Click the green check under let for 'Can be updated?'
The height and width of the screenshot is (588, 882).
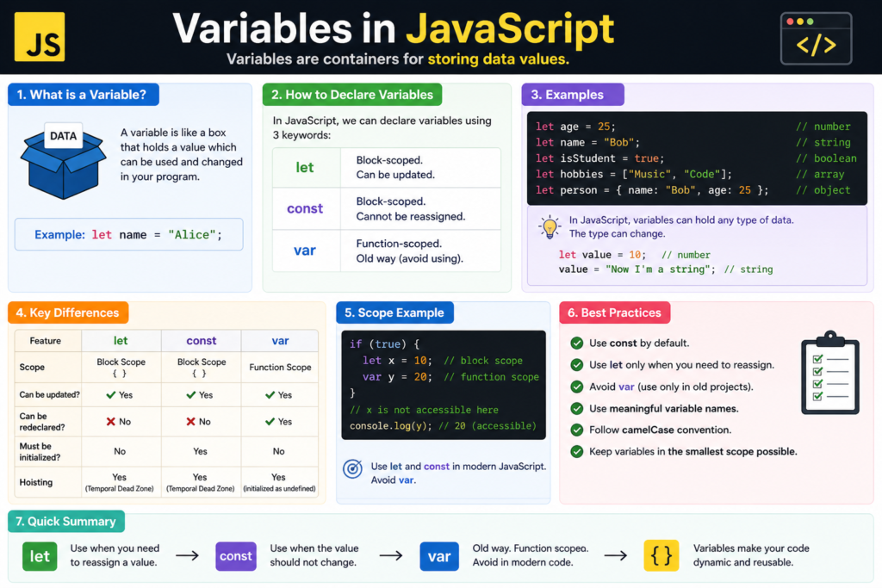pyautogui.click(x=111, y=395)
